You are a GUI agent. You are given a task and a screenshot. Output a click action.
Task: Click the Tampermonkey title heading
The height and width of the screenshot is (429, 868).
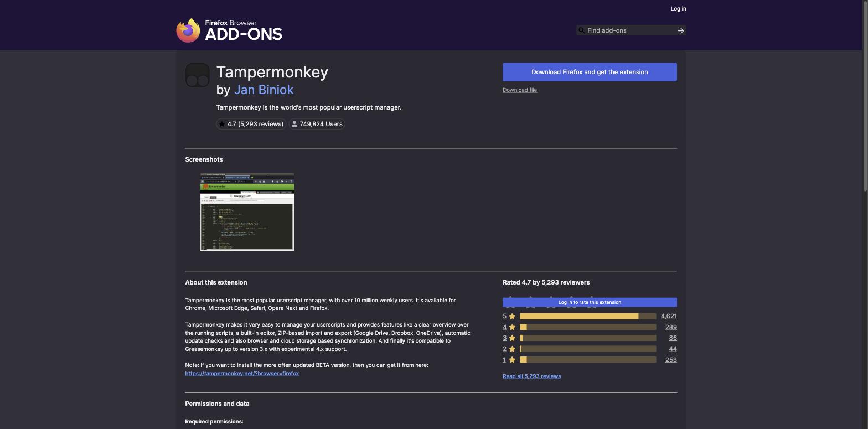click(x=272, y=72)
